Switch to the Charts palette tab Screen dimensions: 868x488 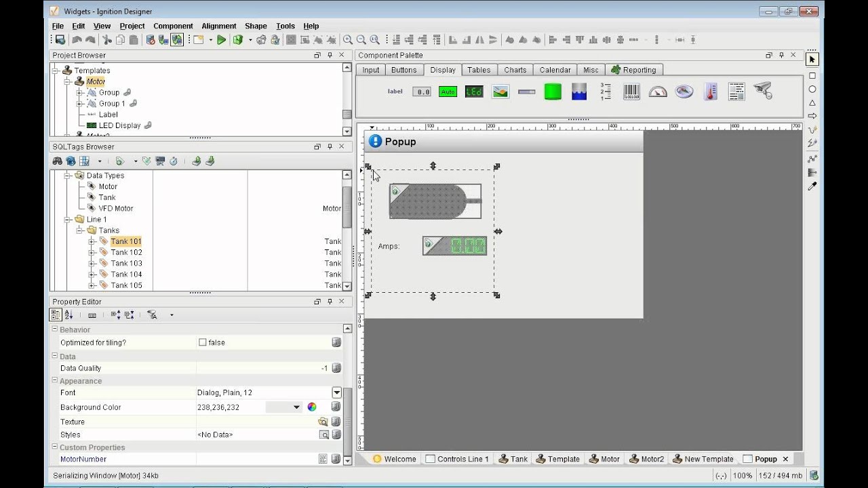515,70
